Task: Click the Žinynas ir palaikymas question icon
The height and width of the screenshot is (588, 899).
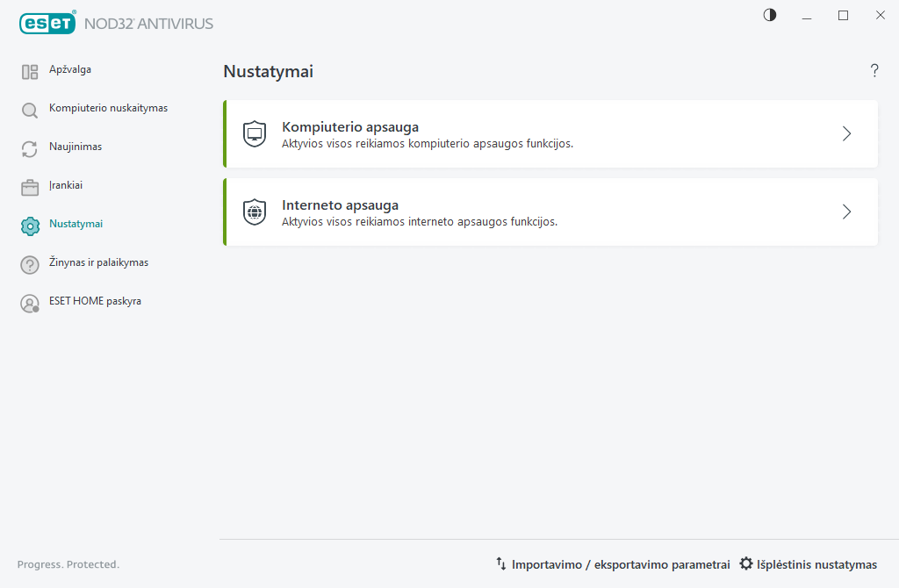Action: click(29, 263)
